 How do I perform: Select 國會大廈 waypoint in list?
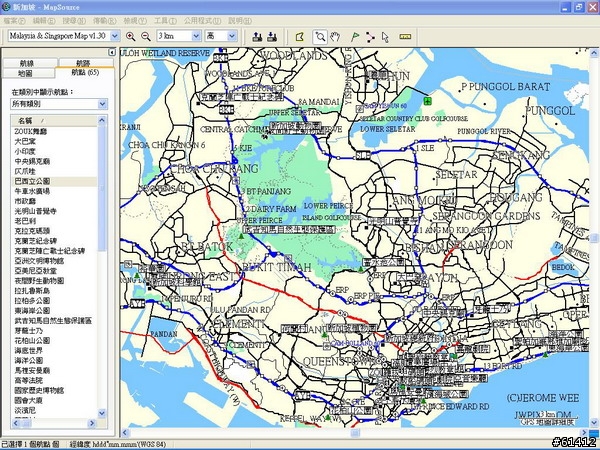[x=29, y=400]
